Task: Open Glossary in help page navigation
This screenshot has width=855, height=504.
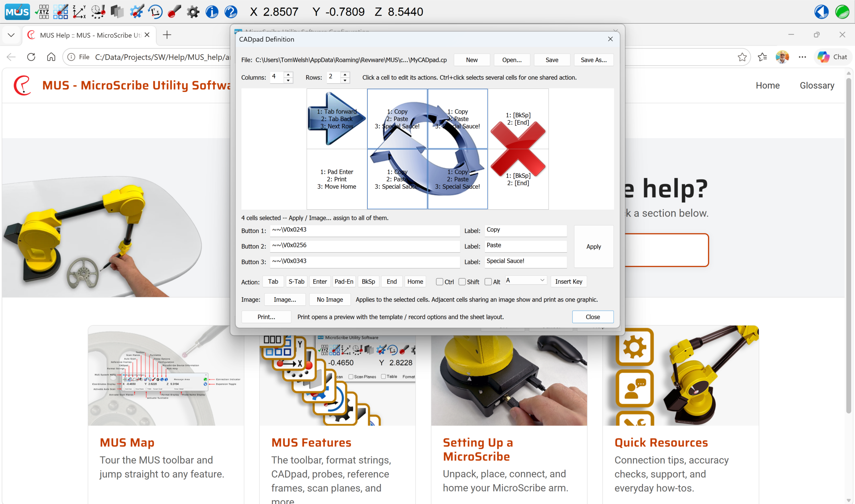Action: coord(817,85)
